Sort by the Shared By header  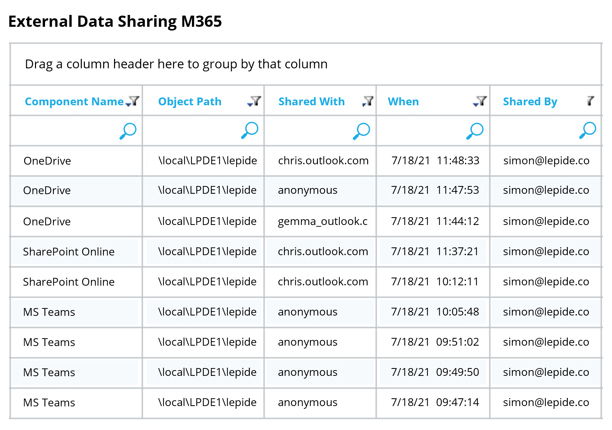(x=530, y=101)
